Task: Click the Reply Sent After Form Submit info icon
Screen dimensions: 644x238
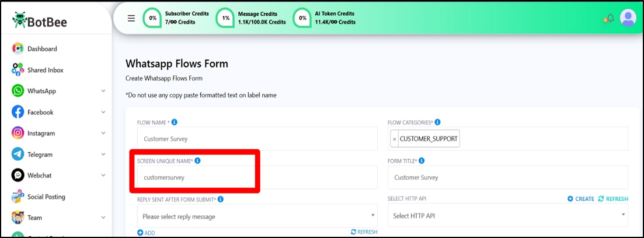Action: [x=221, y=199]
